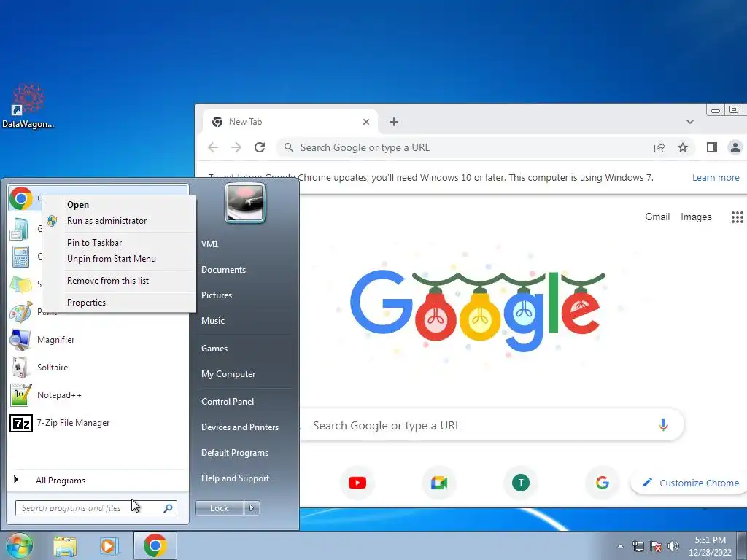Open a new tab with plus button
This screenshot has height=560, width=747.
[393, 122]
